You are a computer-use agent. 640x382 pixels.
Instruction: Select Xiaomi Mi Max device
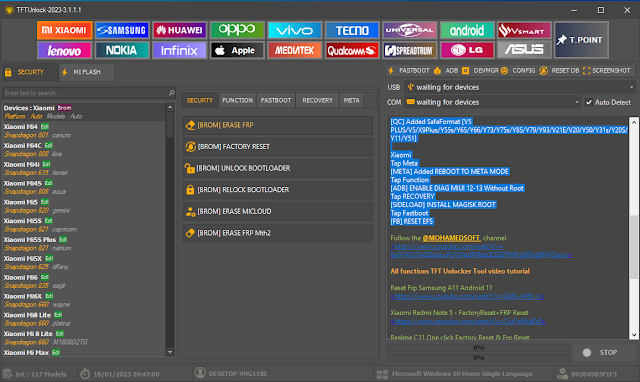click(84, 353)
